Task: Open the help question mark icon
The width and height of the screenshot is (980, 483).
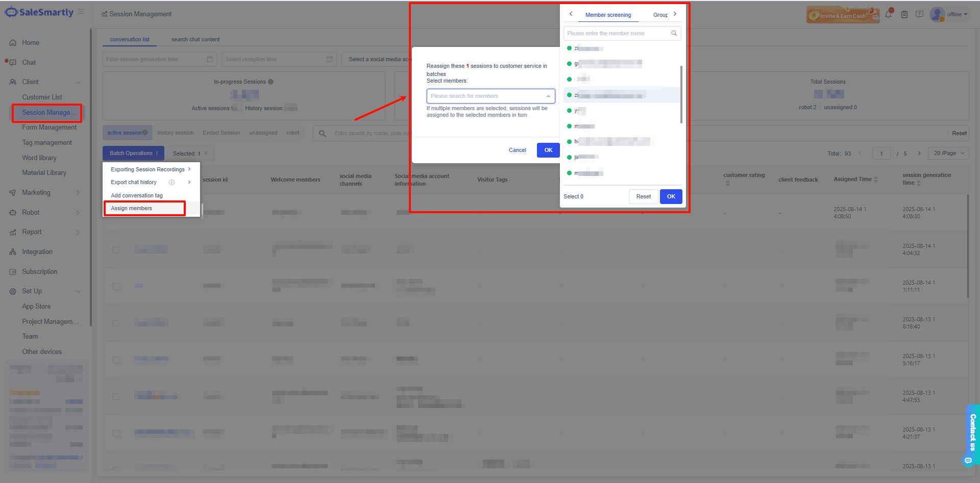Action: [x=919, y=14]
